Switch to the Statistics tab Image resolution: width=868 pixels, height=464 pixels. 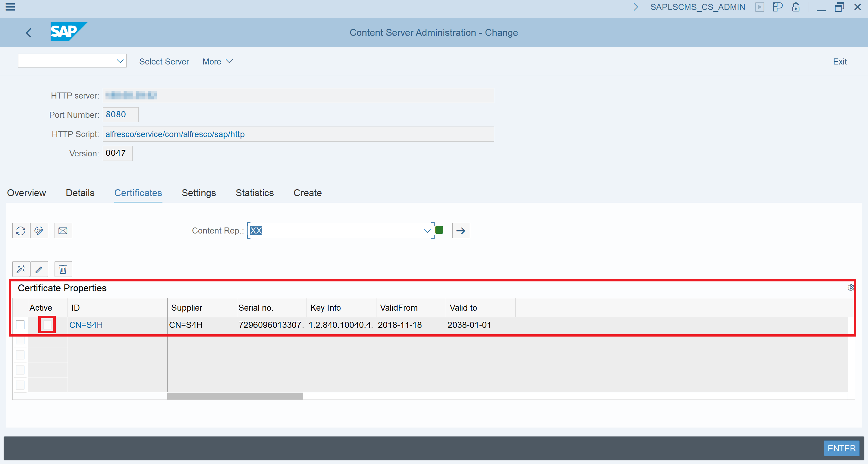(254, 193)
